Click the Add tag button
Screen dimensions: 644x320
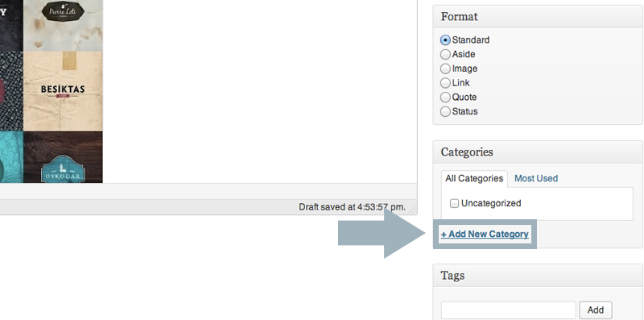point(596,310)
